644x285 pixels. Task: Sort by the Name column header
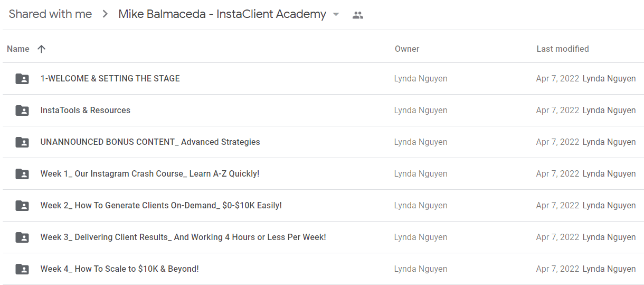[18, 49]
